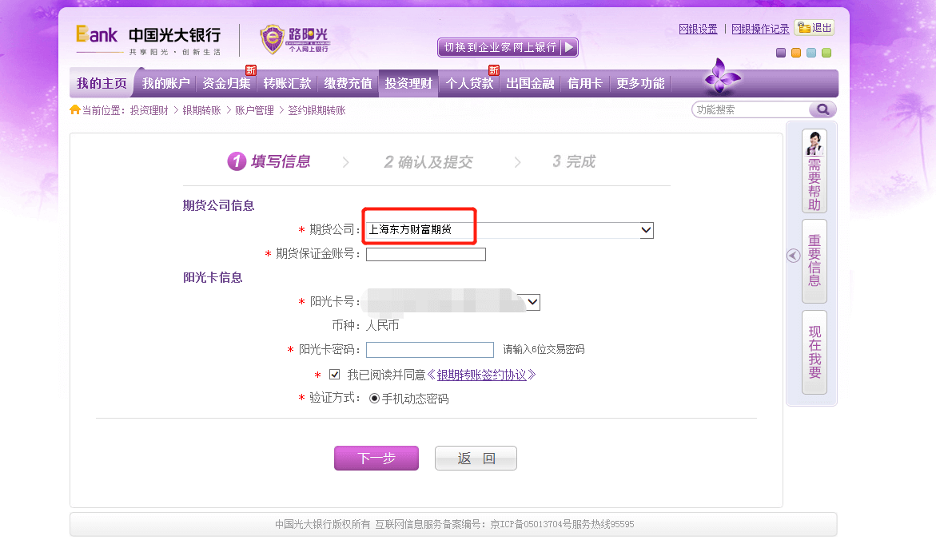The width and height of the screenshot is (936, 560).
Task: Click the China Everbright Bank logo
Action: click(148, 41)
